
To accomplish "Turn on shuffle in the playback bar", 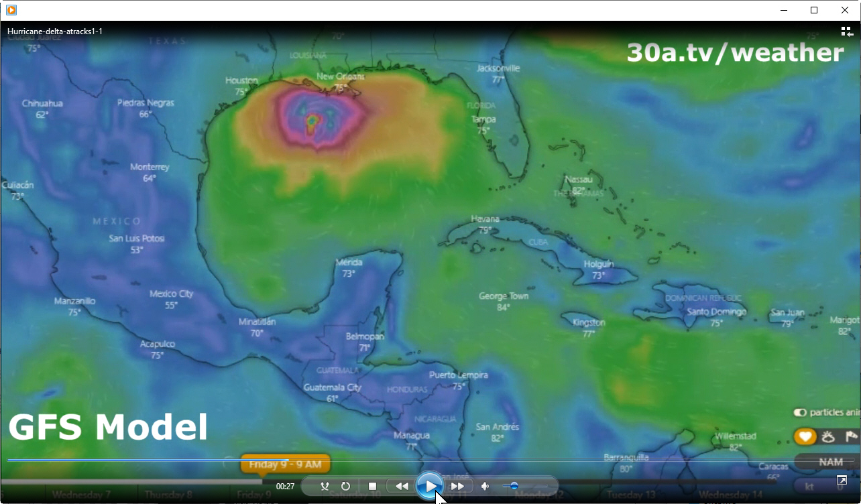I will (325, 487).
